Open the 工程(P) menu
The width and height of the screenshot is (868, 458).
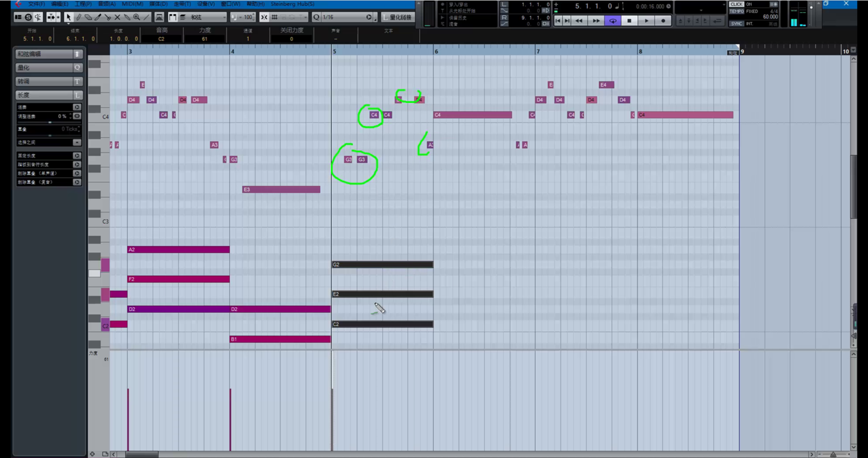(83, 4)
